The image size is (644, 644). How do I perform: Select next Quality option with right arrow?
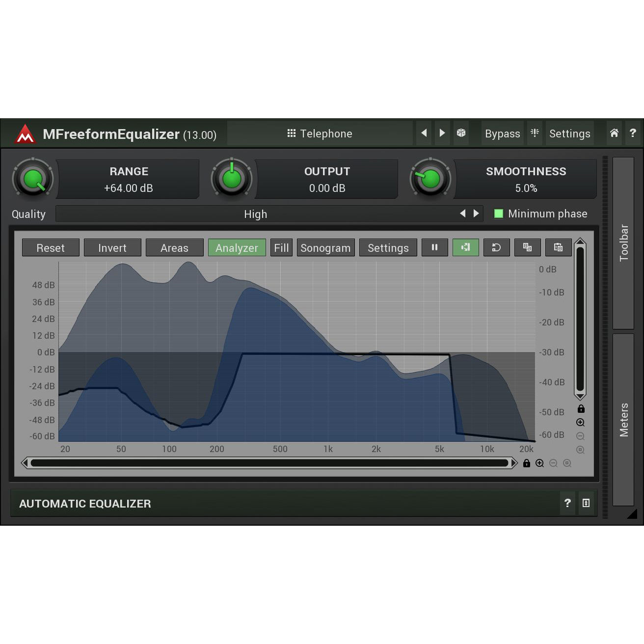pos(476,214)
